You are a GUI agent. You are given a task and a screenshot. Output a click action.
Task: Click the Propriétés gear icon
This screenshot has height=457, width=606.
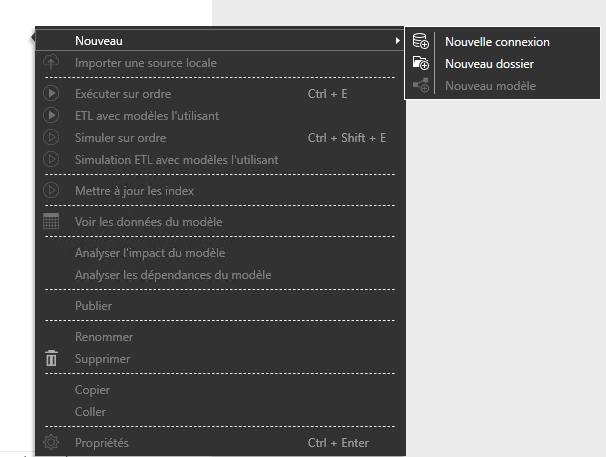52,443
